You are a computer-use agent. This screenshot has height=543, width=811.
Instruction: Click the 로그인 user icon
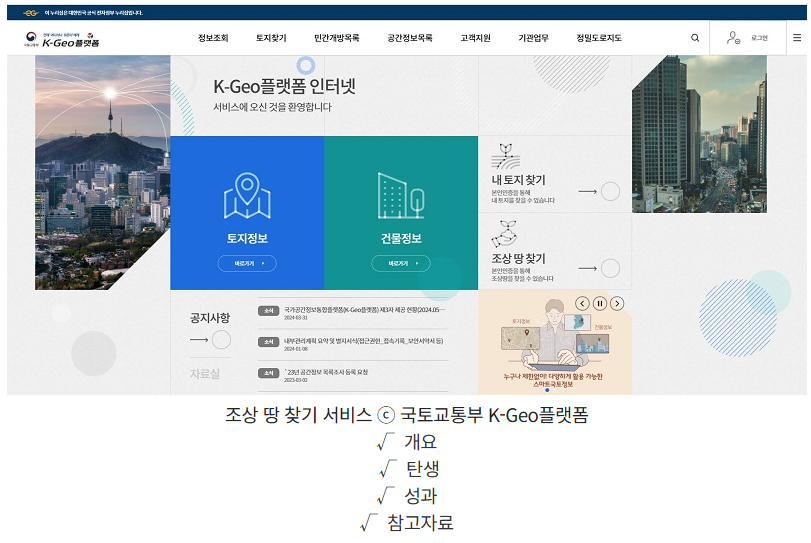click(x=733, y=37)
